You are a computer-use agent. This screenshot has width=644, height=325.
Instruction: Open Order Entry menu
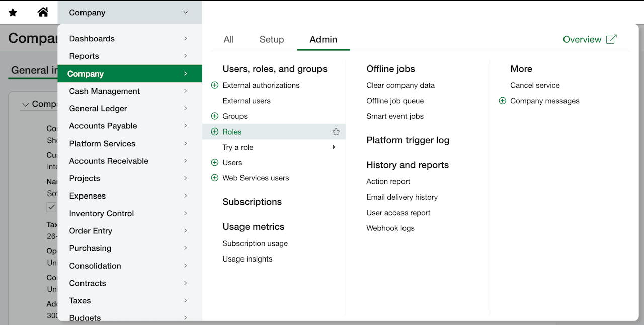130,231
